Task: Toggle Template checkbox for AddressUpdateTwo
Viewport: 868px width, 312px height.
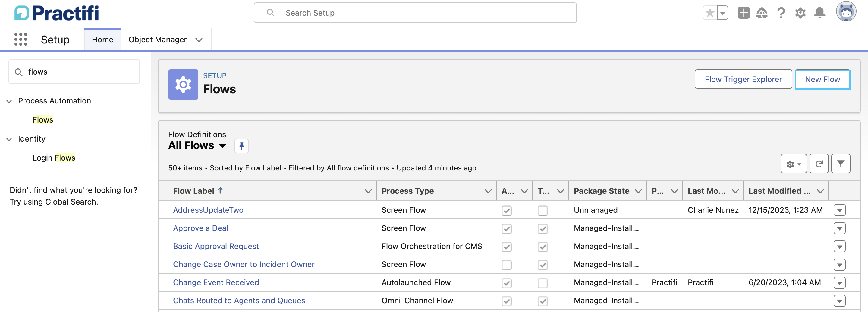Action: [542, 211]
